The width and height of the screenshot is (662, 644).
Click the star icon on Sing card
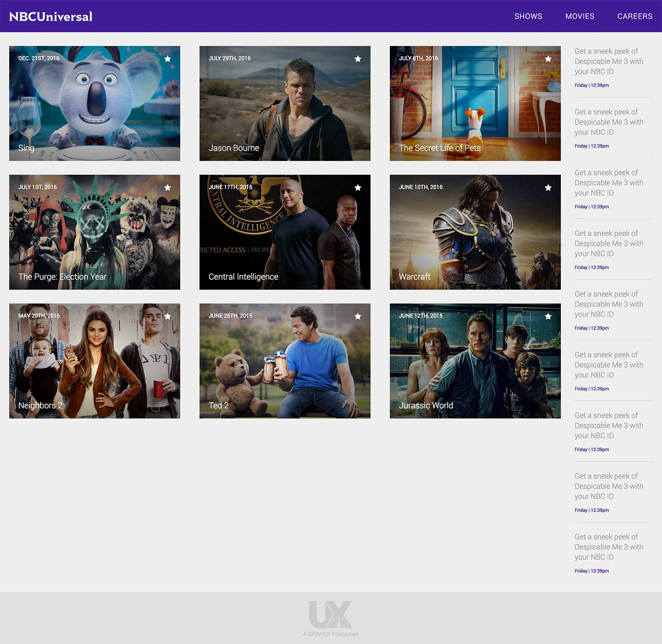coord(168,59)
